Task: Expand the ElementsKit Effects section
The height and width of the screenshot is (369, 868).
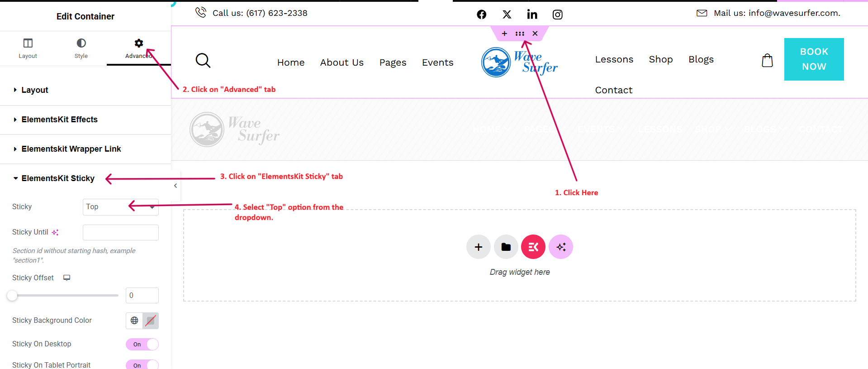Action: click(85, 120)
